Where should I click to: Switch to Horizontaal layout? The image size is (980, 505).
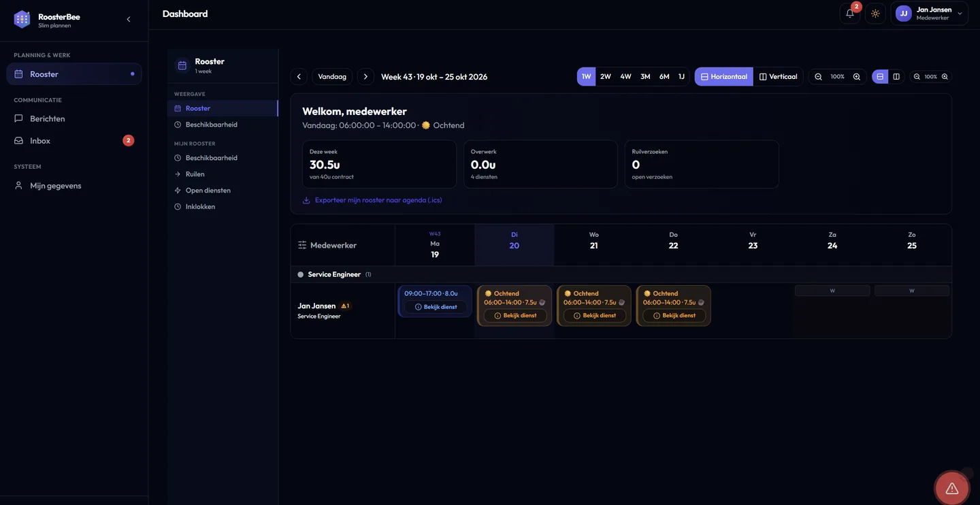(x=724, y=77)
